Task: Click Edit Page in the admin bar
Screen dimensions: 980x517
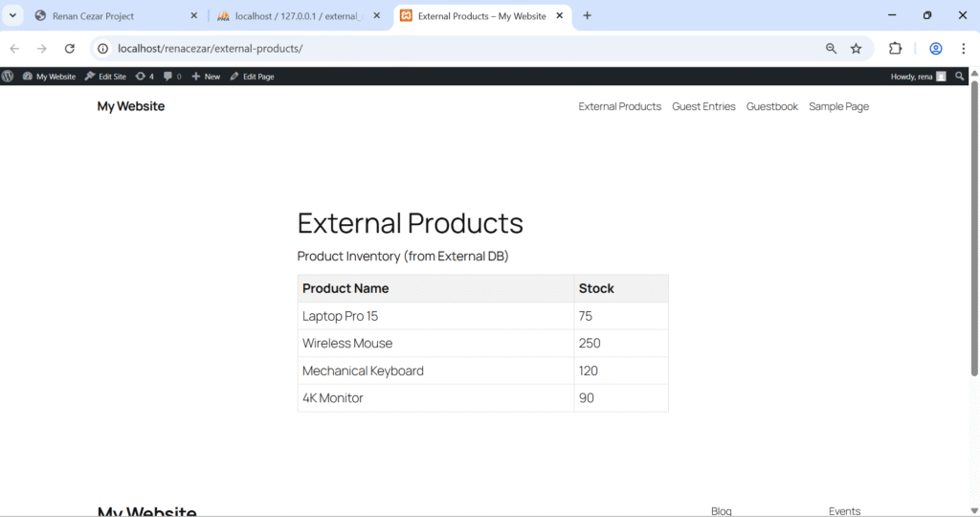Action: [252, 77]
